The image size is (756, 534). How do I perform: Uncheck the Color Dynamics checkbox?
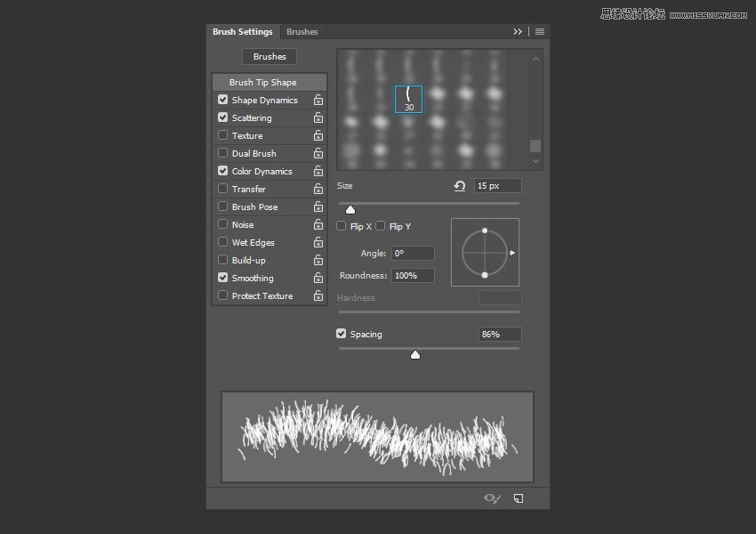click(x=222, y=171)
